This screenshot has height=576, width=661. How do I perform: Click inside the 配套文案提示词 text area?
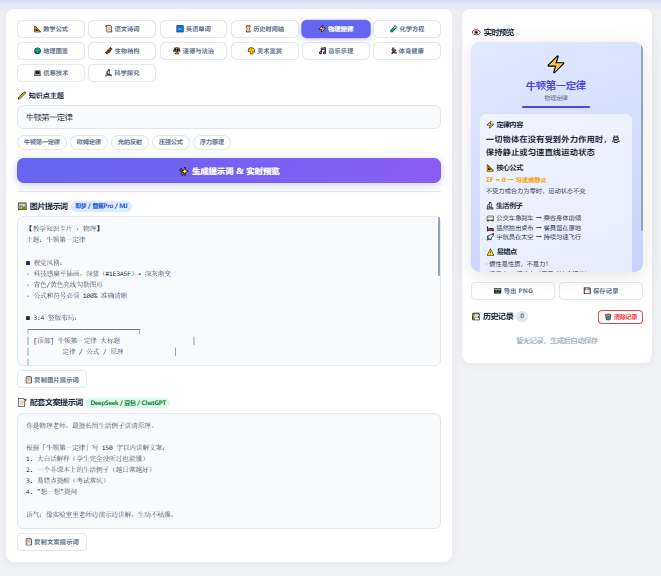[x=229, y=471]
